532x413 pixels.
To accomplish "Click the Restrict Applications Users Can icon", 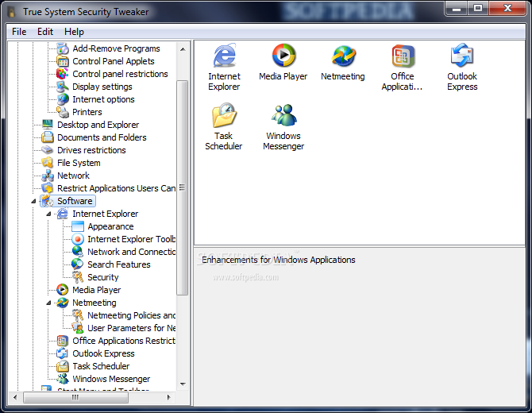I will [48, 188].
